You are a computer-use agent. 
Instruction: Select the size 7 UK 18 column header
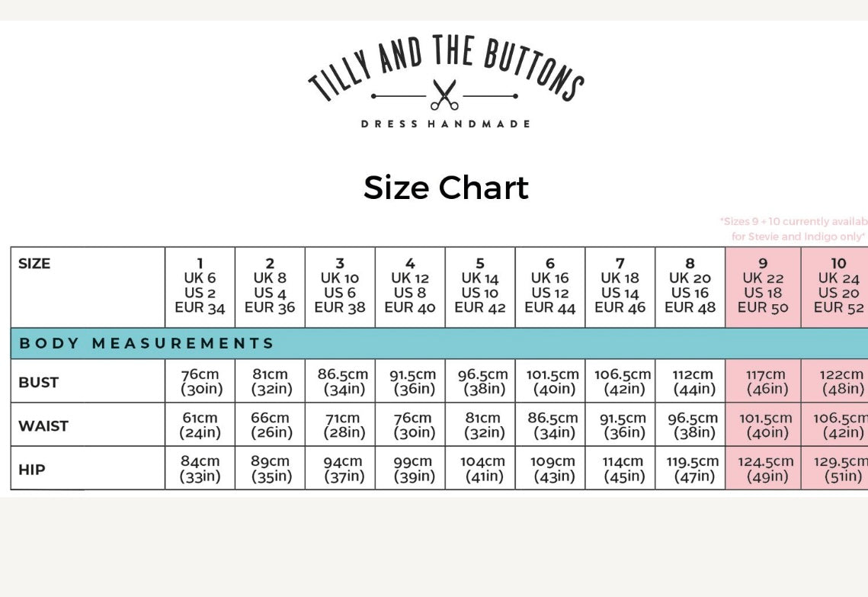(620, 287)
